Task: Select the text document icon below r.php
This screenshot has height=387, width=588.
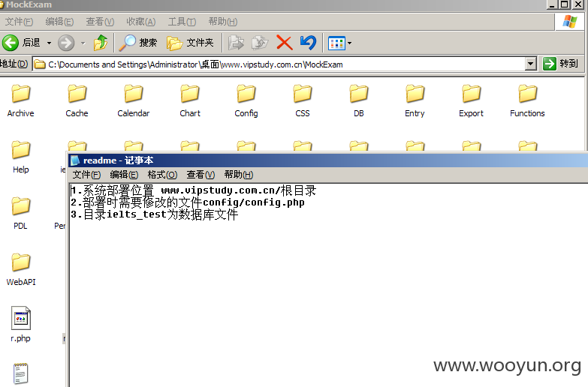Action: [x=20, y=373]
